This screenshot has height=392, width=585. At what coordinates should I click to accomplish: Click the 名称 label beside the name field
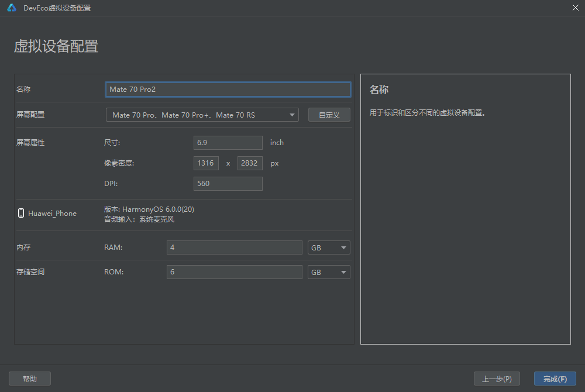pyautogui.click(x=23, y=89)
